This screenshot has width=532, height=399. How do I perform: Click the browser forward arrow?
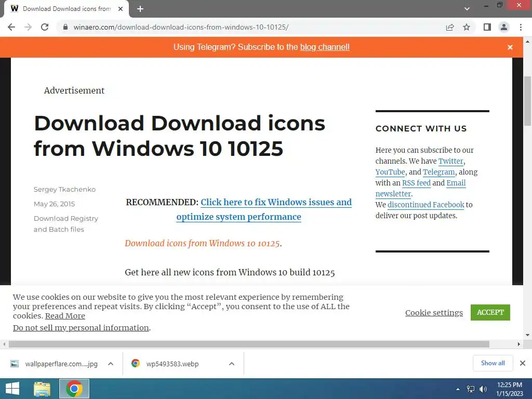28,27
